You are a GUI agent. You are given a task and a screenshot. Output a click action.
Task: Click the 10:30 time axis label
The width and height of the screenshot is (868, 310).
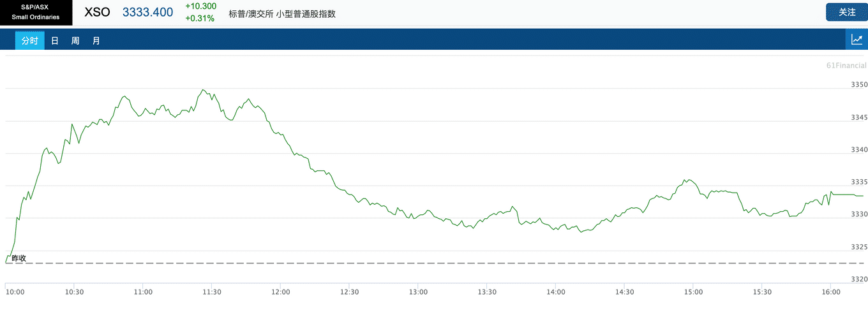point(75,292)
